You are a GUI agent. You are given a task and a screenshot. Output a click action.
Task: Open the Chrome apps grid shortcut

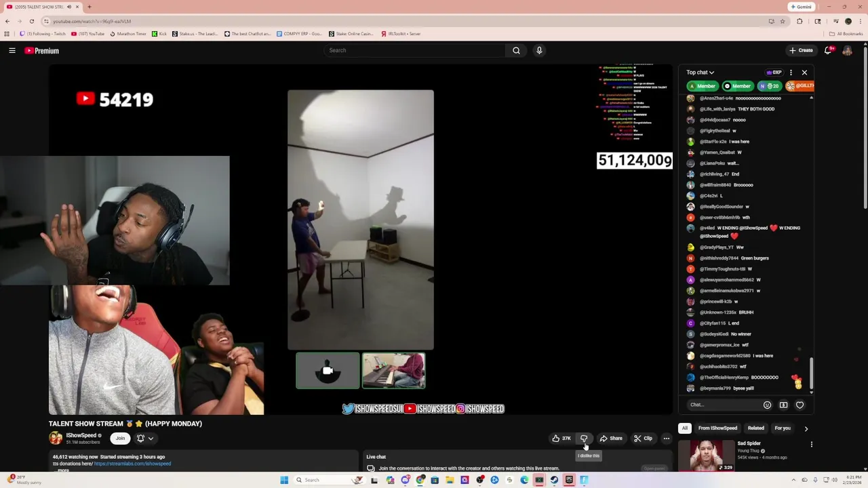(x=7, y=34)
